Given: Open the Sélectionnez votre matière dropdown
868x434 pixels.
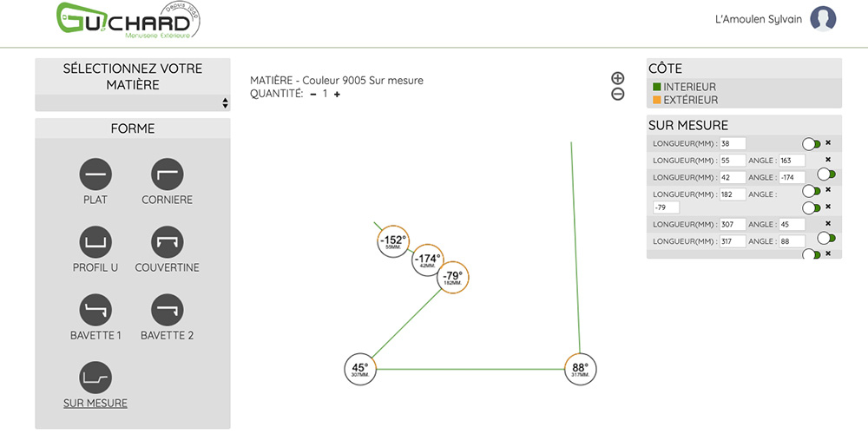Looking at the screenshot, I should click(x=133, y=102).
